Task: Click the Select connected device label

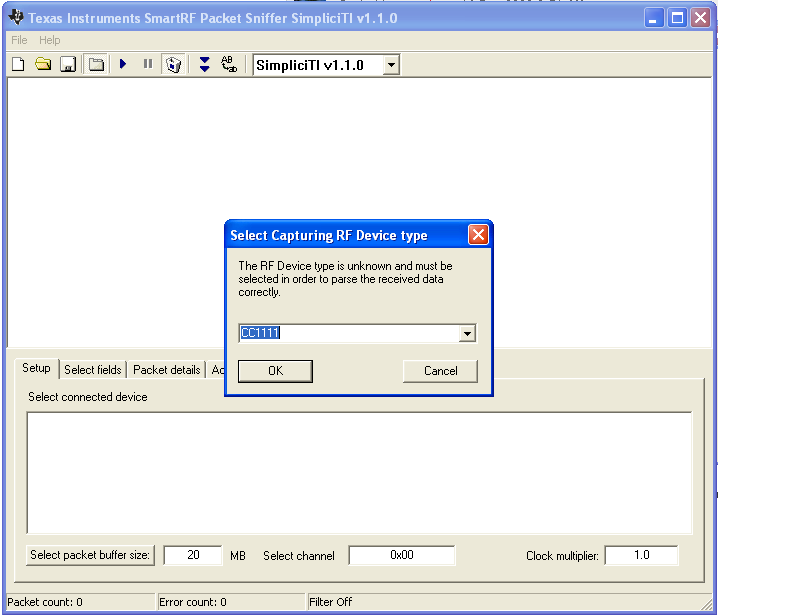Action: click(88, 397)
